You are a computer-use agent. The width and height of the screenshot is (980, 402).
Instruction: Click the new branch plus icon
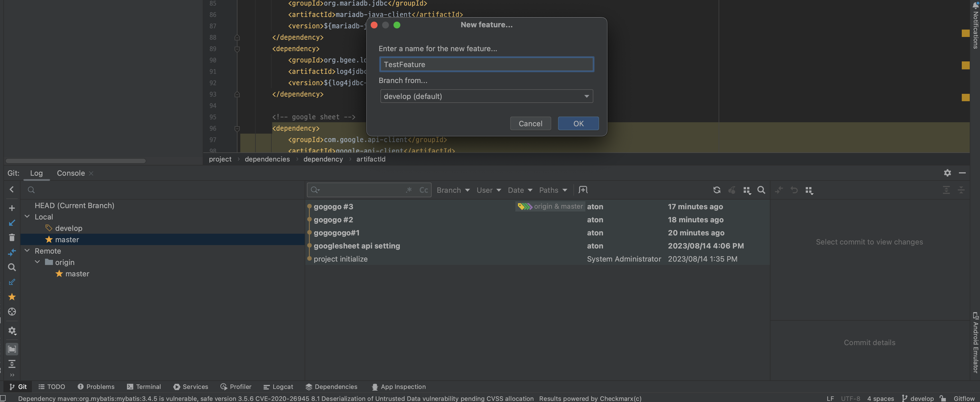tap(12, 208)
